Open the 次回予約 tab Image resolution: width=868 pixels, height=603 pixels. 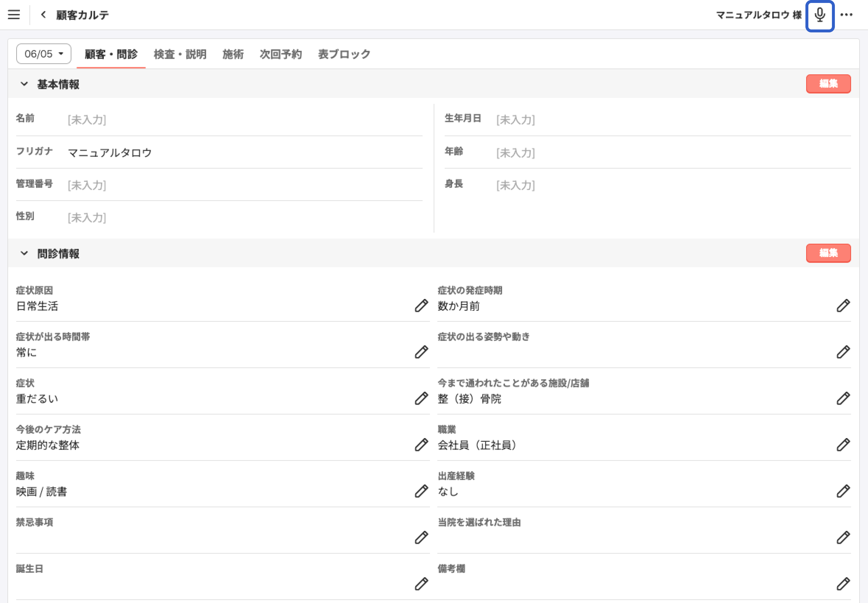coord(280,54)
